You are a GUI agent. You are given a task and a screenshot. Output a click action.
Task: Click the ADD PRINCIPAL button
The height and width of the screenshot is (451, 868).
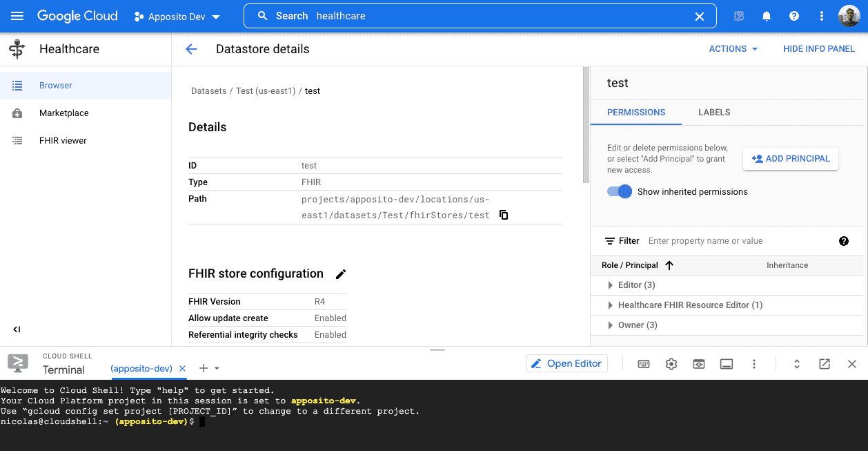pos(790,159)
